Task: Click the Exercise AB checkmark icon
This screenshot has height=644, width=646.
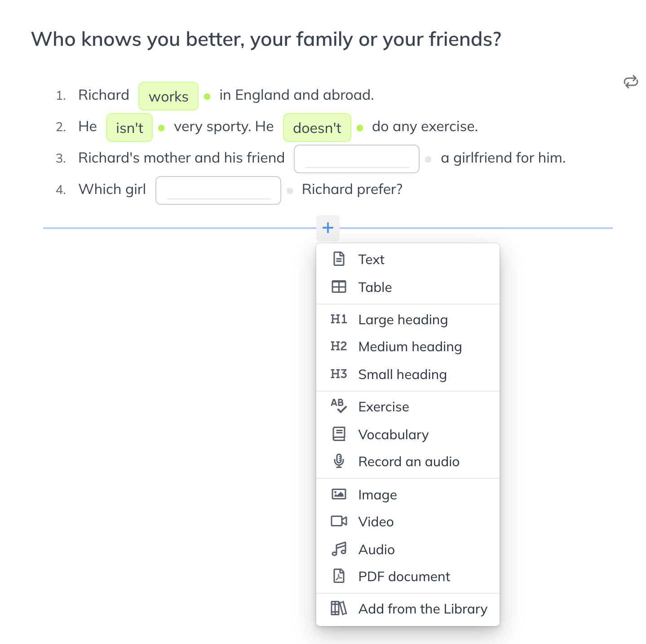Action: [339, 406]
